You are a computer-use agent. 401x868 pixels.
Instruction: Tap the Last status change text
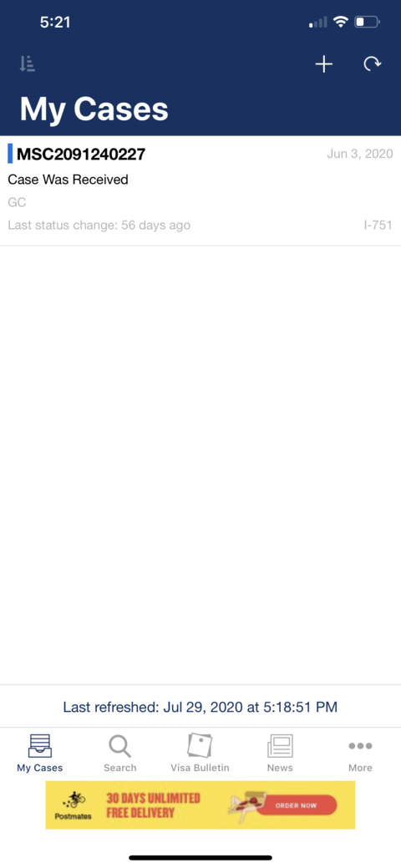coord(99,226)
